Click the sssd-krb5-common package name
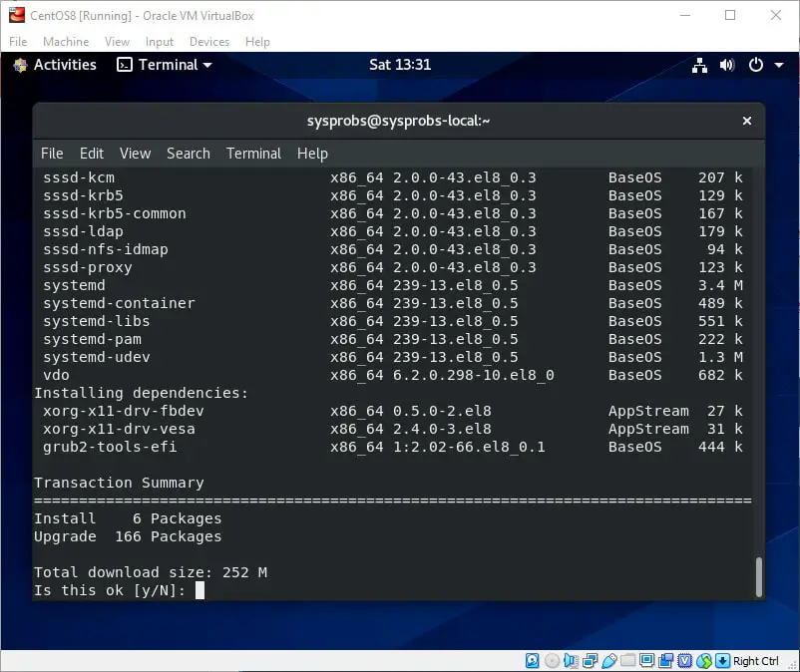The height and width of the screenshot is (672, 800). tap(115, 213)
